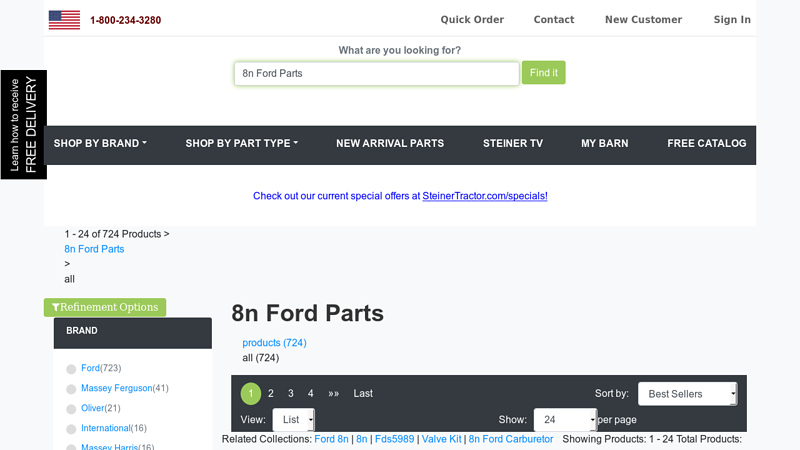Click the US flag icon
Viewport: 800px width, 450px height.
[x=64, y=20]
